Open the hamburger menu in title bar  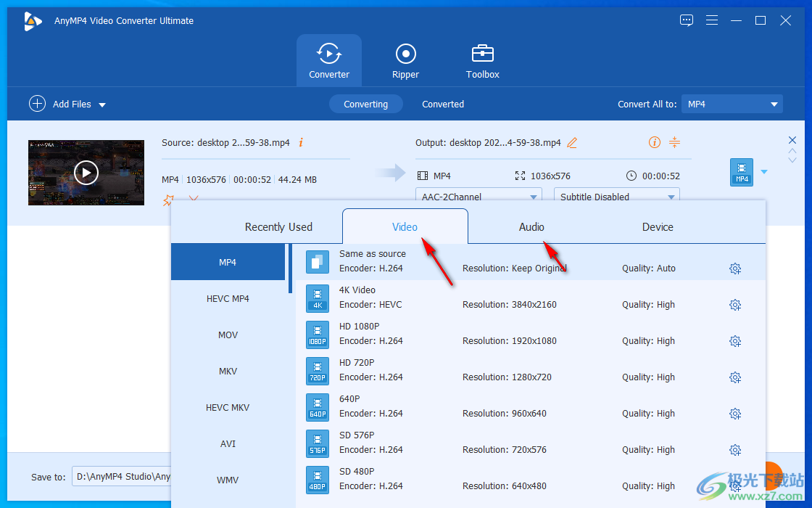point(711,20)
